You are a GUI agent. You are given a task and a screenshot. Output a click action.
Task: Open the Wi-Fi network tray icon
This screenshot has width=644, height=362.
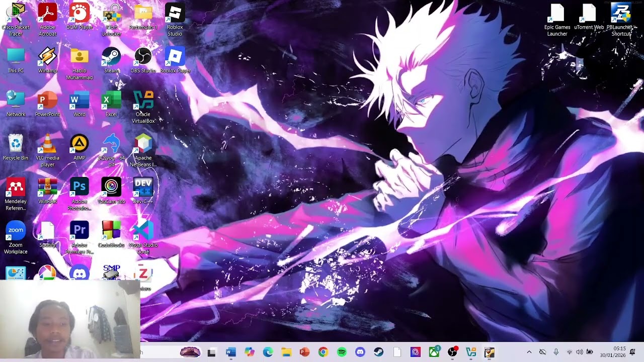click(x=570, y=352)
